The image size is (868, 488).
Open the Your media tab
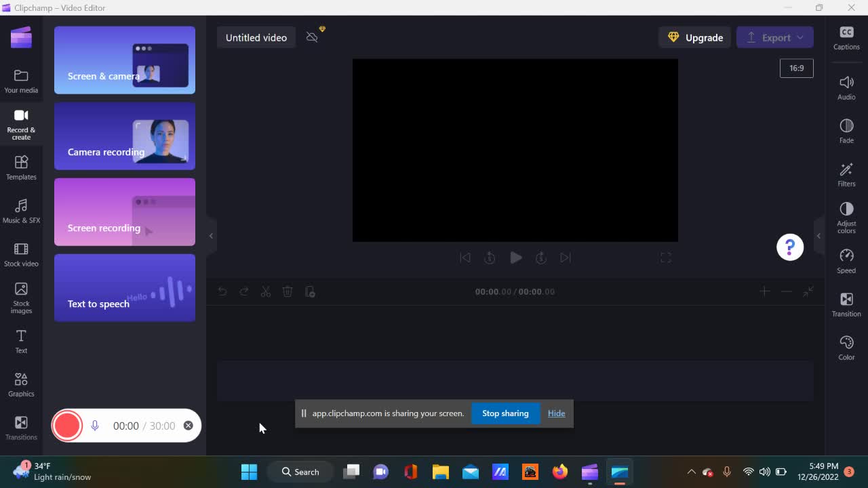point(21,81)
